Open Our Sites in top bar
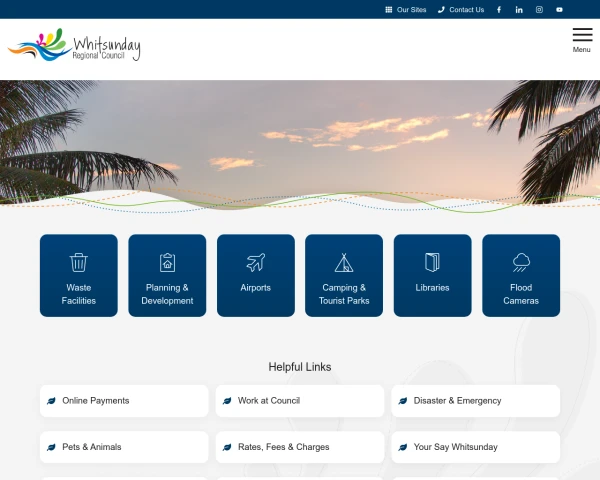This screenshot has width=600, height=480. click(x=406, y=10)
